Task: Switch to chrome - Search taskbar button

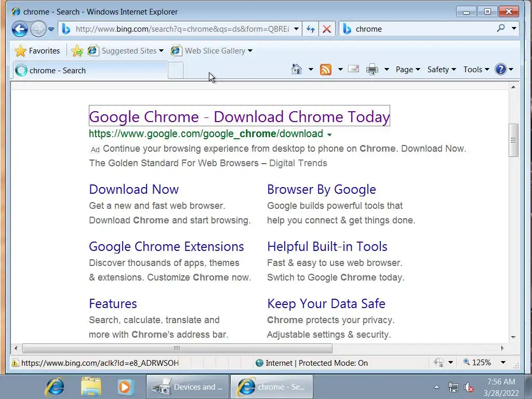Action: (x=272, y=387)
